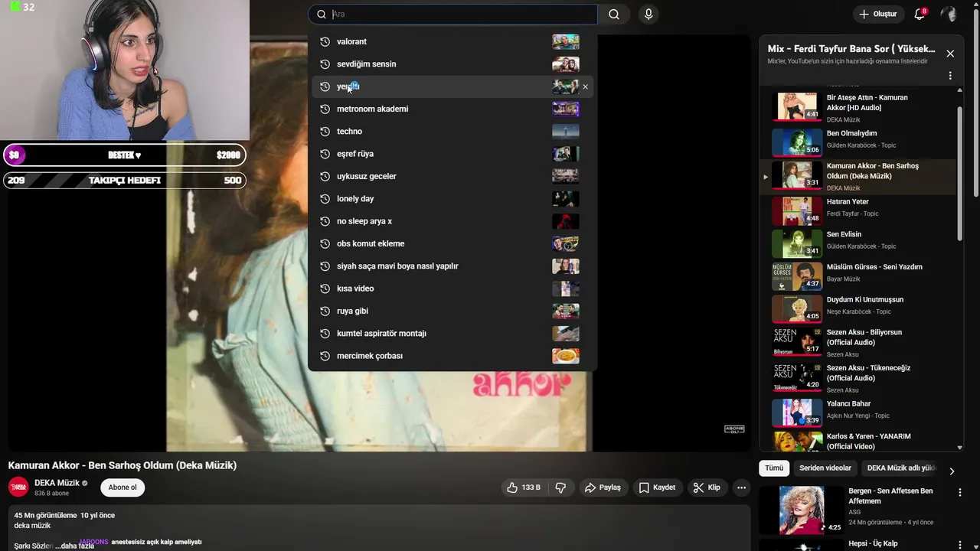980x551 pixels.
Task: Click the video's ABONE OL watermark
Action: (x=734, y=429)
